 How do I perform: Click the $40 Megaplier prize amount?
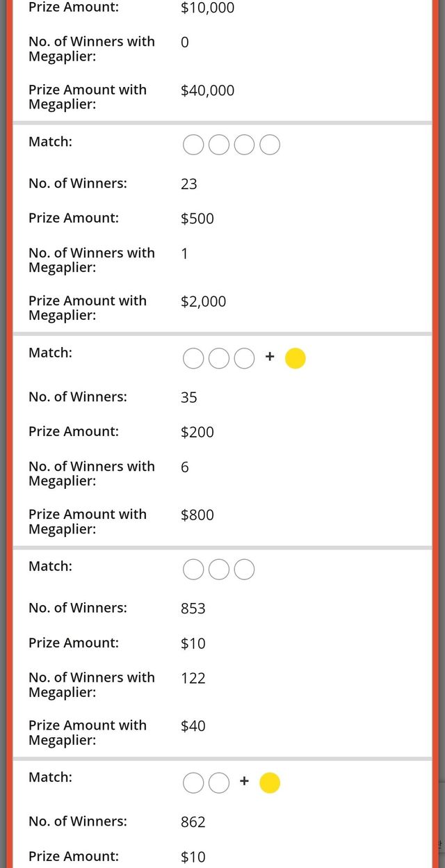(x=193, y=726)
